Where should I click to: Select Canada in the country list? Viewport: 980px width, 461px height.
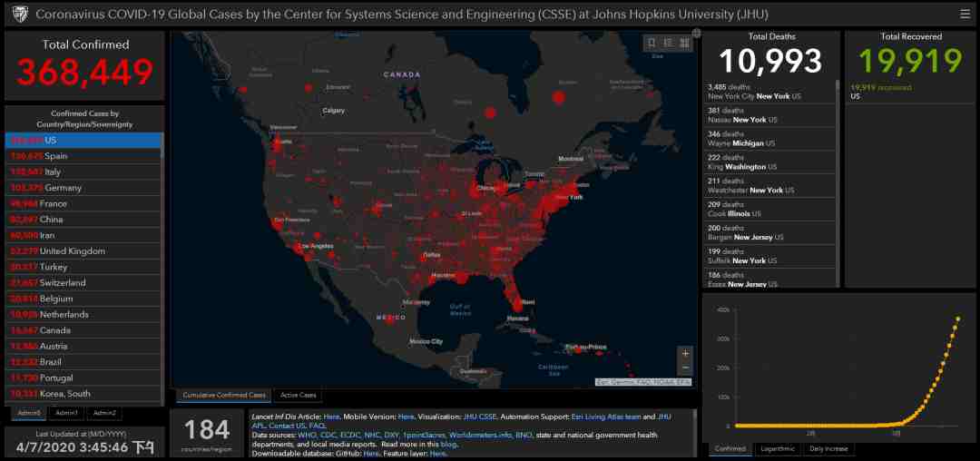pyautogui.click(x=83, y=330)
